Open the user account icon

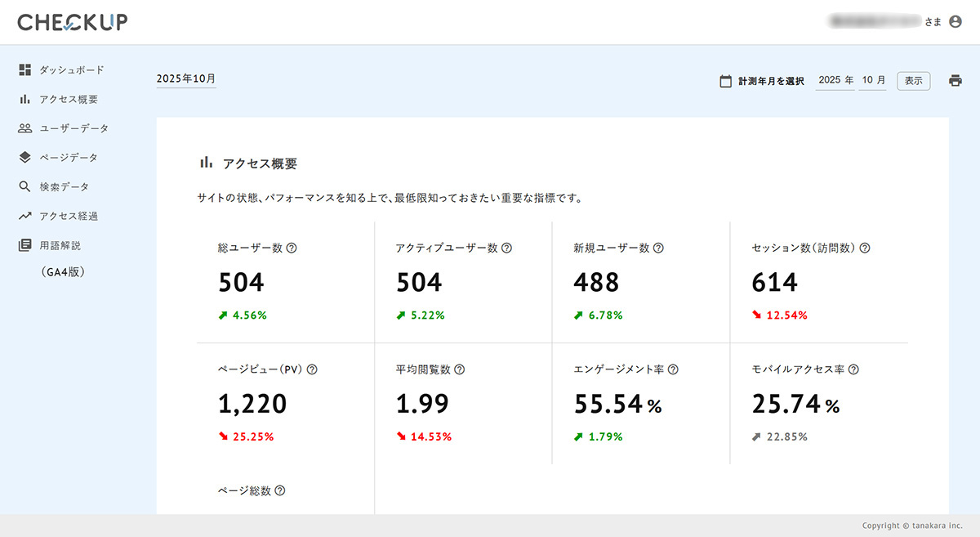point(955,22)
